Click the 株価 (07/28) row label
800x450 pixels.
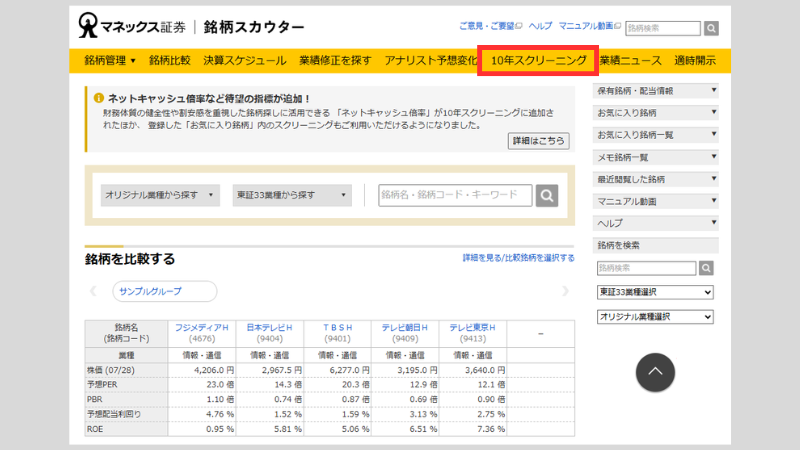(x=111, y=370)
